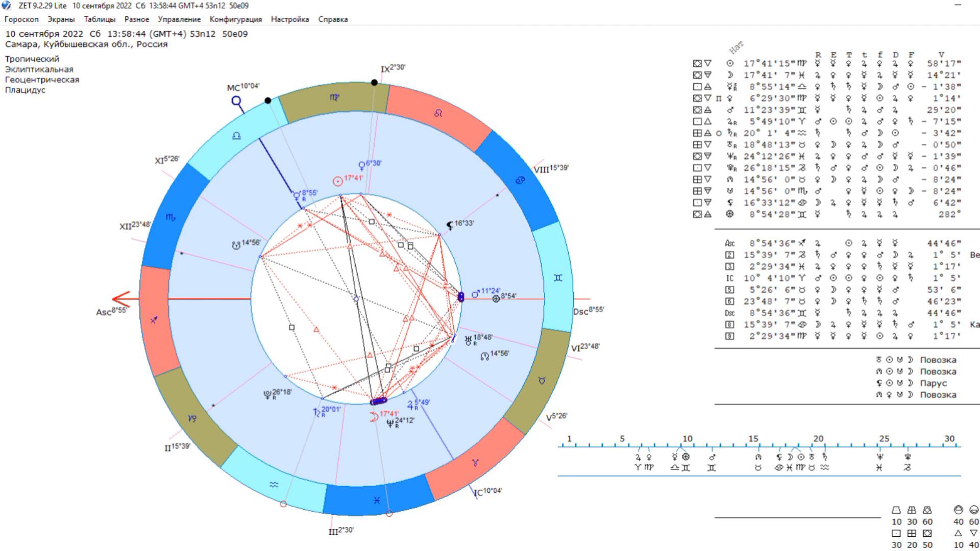Click the Sun glyph in the chart
The image size is (980, 551).
[x=337, y=181]
